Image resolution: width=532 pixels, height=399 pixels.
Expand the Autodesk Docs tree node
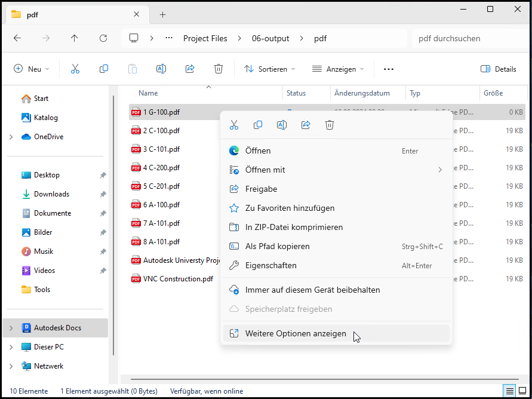point(11,328)
